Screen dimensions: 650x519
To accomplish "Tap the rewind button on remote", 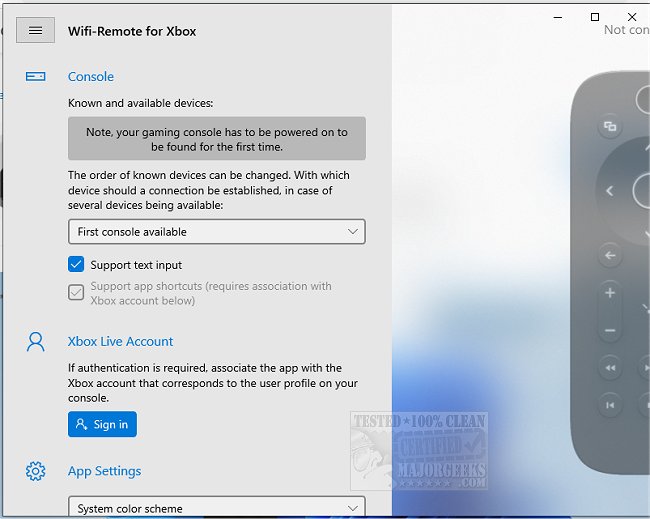I will pyautogui.click(x=610, y=368).
